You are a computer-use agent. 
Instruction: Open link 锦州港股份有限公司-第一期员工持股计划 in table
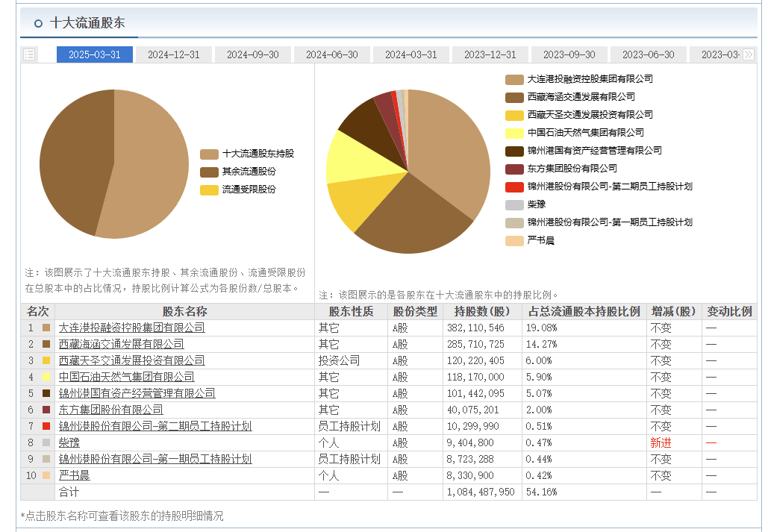click(x=155, y=459)
